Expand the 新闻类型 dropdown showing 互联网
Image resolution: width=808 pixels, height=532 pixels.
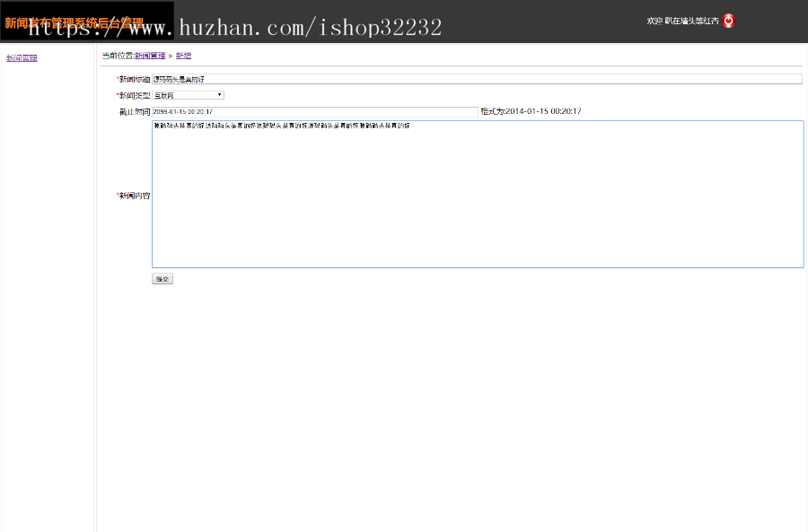pyautogui.click(x=188, y=95)
